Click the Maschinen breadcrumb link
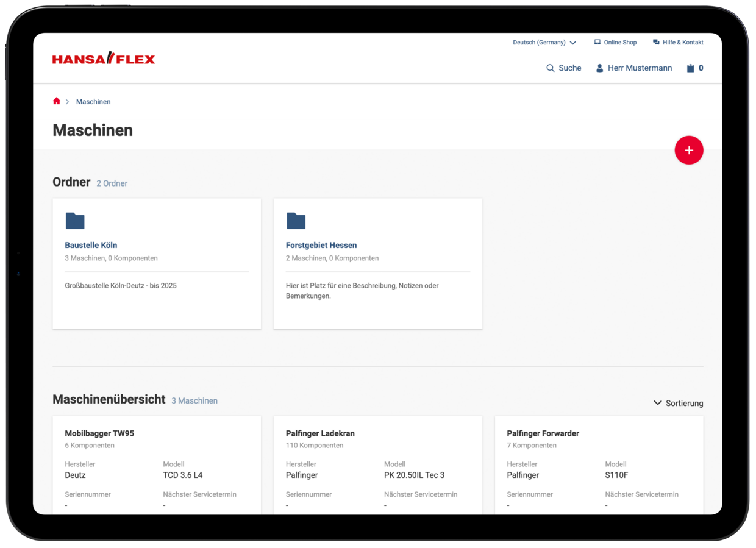Viewport: 756px width, 548px height. [x=93, y=102]
